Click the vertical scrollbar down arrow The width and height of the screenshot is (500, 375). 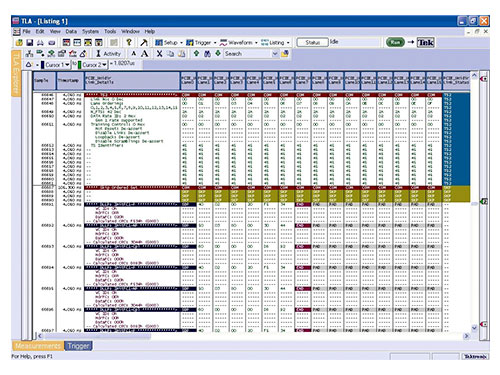[x=474, y=328]
